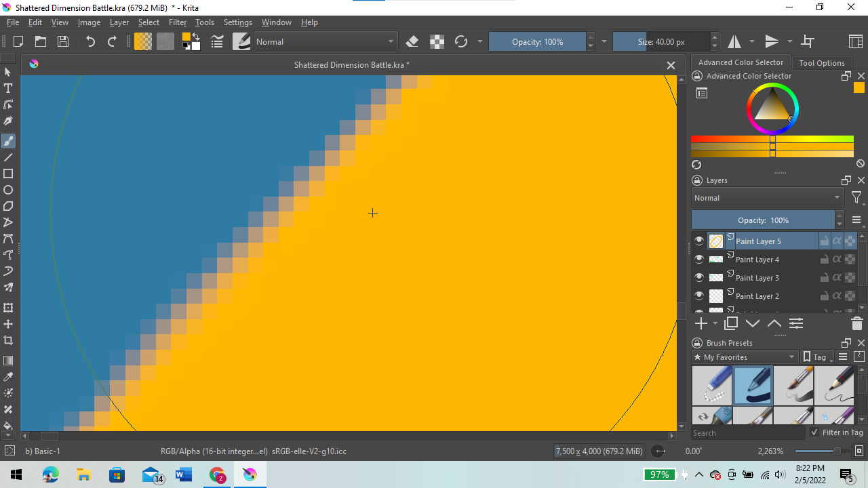Toggle eraser mode
Screen dimensions: 868x488
coord(412,41)
